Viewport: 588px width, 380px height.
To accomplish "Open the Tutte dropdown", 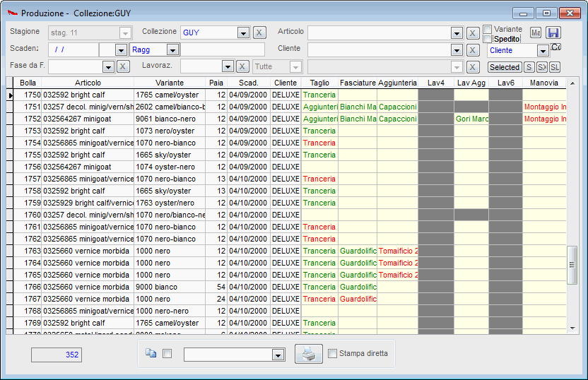I will coord(295,66).
